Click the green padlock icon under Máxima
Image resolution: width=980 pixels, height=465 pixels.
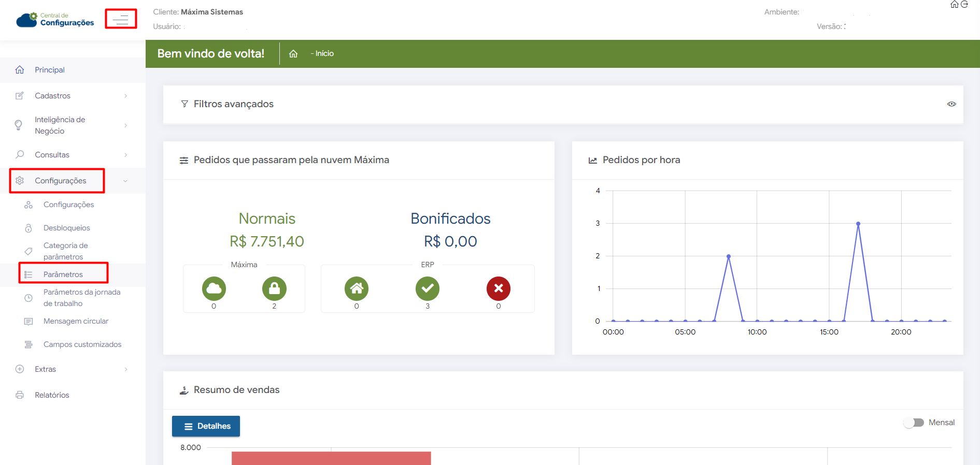274,288
